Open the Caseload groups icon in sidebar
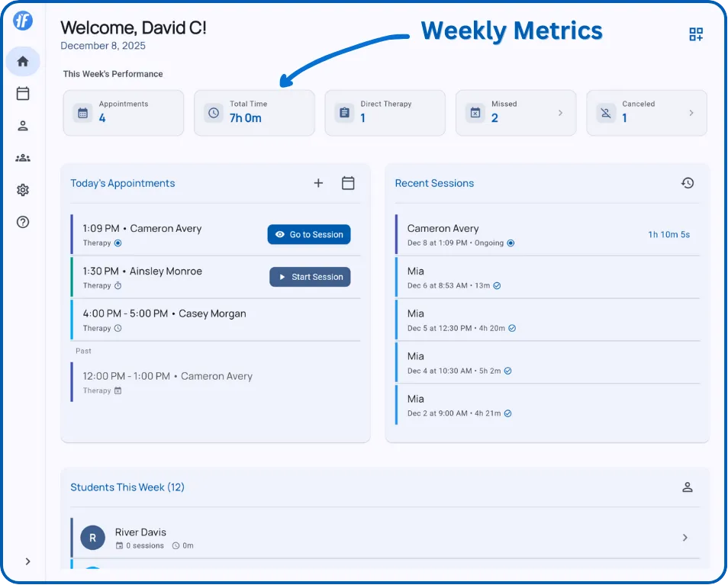This screenshot has height=585, width=728. [23, 158]
